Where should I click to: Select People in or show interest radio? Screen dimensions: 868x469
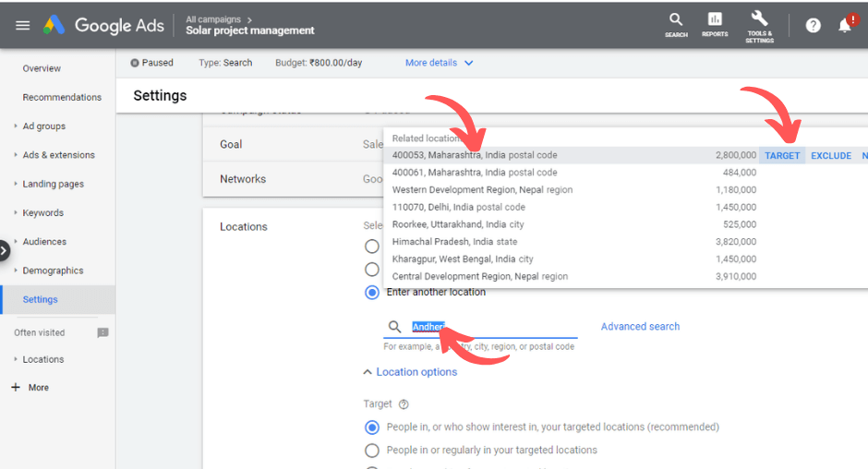[372, 427]
